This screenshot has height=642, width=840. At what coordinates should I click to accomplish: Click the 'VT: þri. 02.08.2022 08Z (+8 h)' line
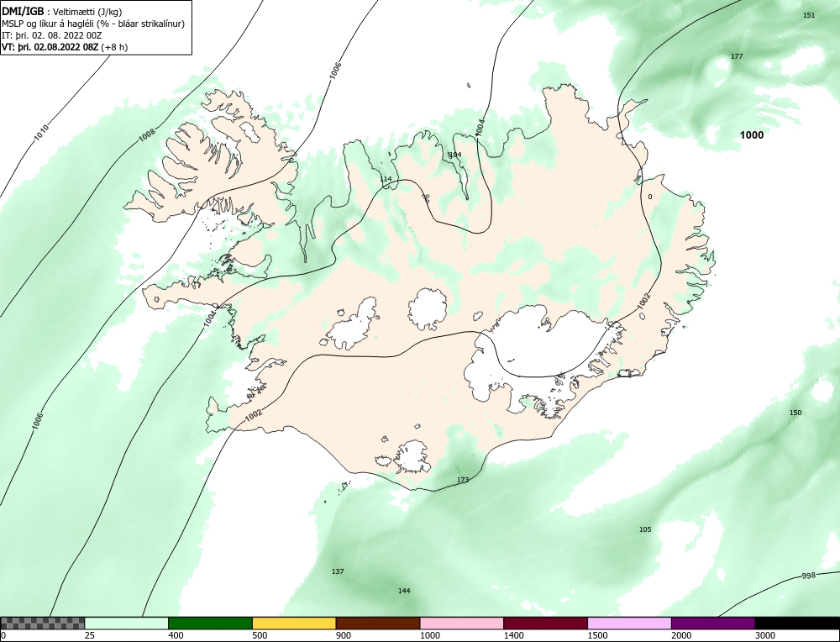(65, 47)
